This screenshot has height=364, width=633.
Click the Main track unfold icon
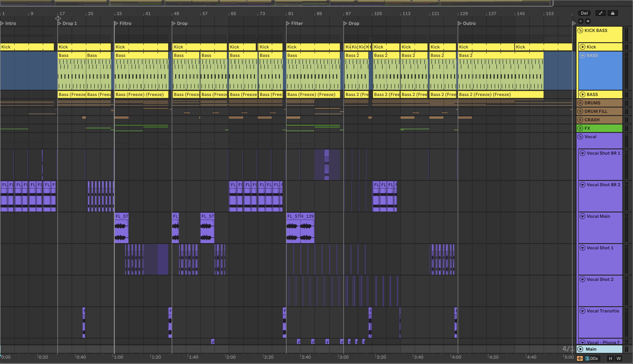[581, 349]
